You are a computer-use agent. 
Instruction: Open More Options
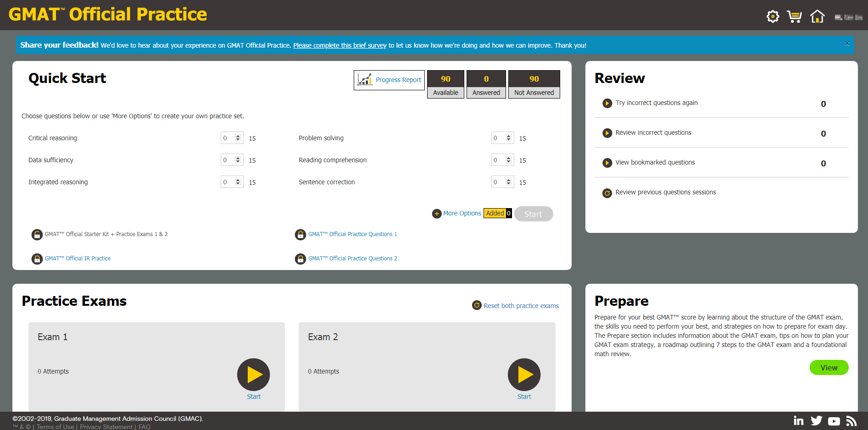click(462, 213)
